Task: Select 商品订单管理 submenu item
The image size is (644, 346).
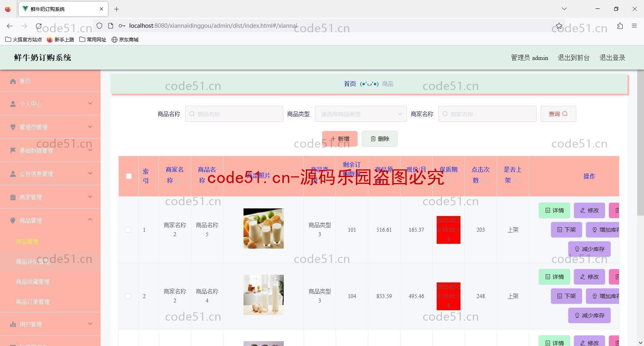Action: click(33, 302)
